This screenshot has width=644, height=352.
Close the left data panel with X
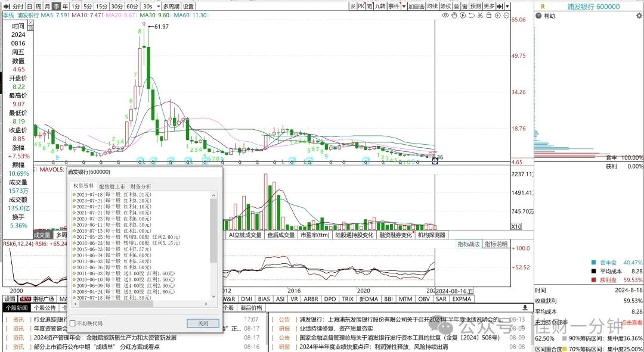point(31,22)
